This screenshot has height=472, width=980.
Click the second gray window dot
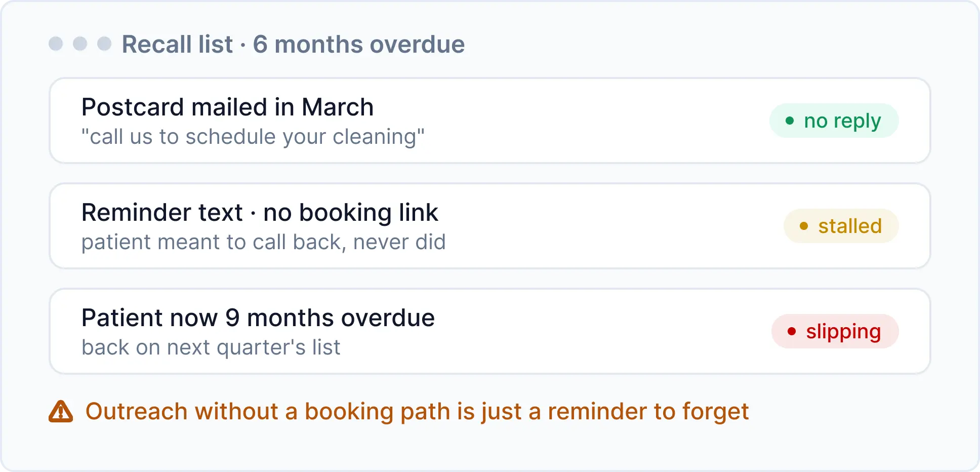click(80, 44)
